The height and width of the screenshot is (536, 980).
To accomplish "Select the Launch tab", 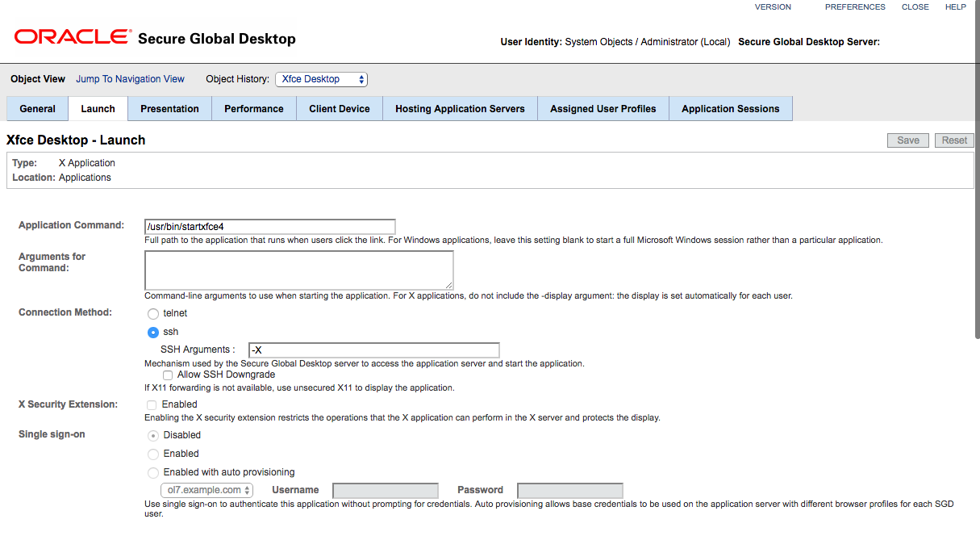I will click(98, 109).
